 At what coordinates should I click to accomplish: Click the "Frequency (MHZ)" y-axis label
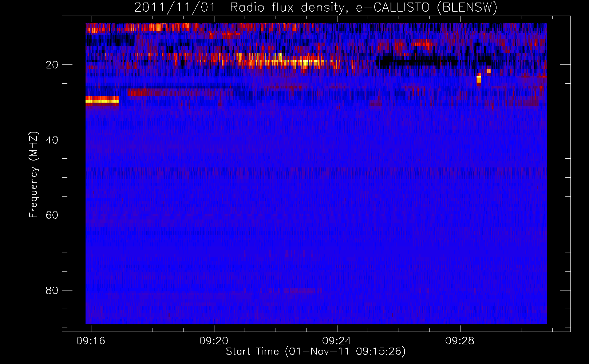pyautogui.click(x=33, y=175)
